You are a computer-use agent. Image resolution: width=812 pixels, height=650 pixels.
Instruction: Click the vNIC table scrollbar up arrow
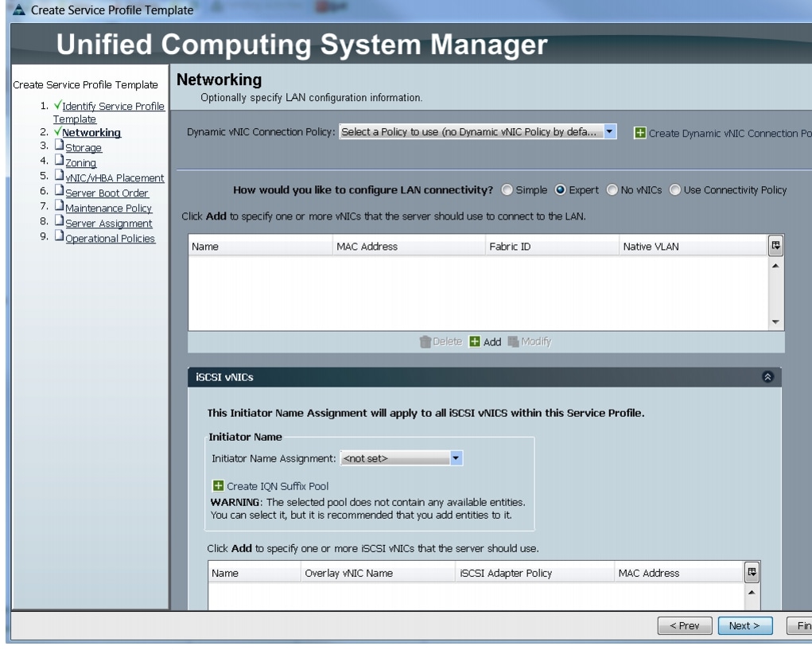tap(775, 266)
